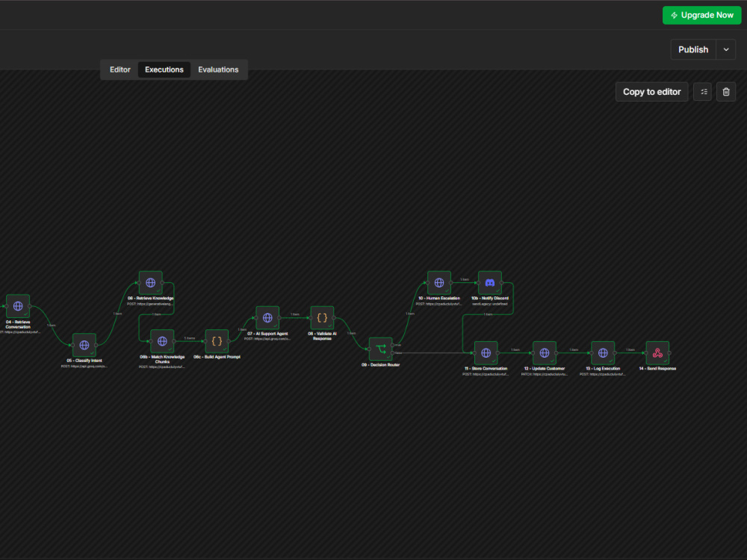Switch to the Editor tab

(x=120, y=69)
